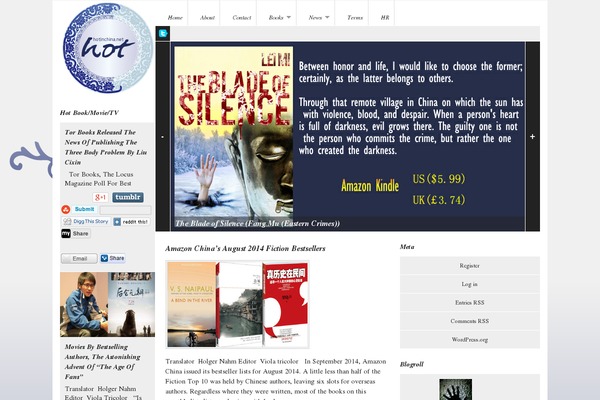Click the sidebar movie author photo thumbnail
The height and width of the screenshot is (400, 600).
click(108, 304)
